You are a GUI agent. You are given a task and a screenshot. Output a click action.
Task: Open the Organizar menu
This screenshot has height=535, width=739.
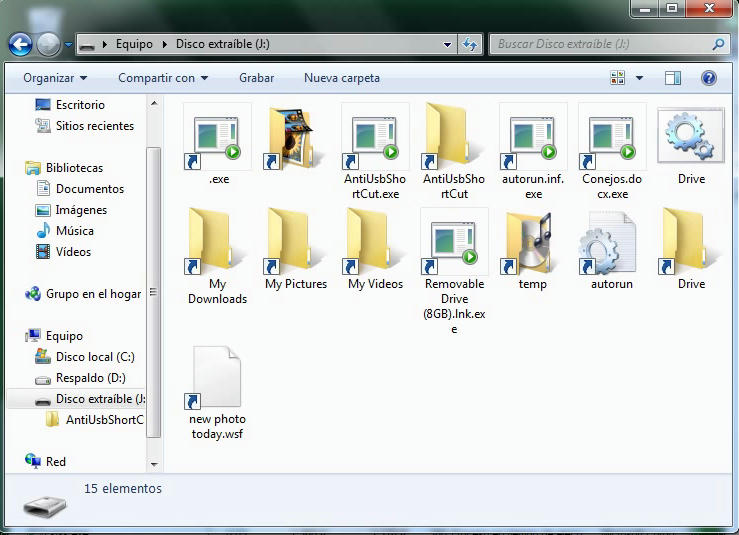click(55, 78)
